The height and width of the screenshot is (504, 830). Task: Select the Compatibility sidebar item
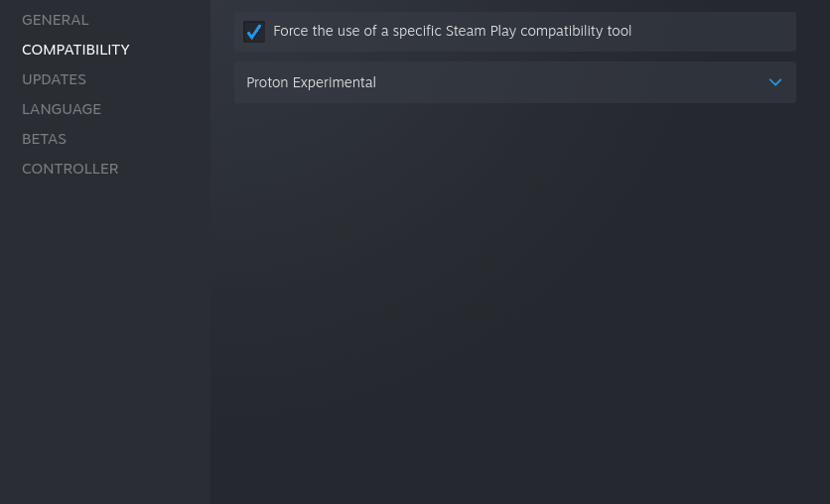pos(75,50)
